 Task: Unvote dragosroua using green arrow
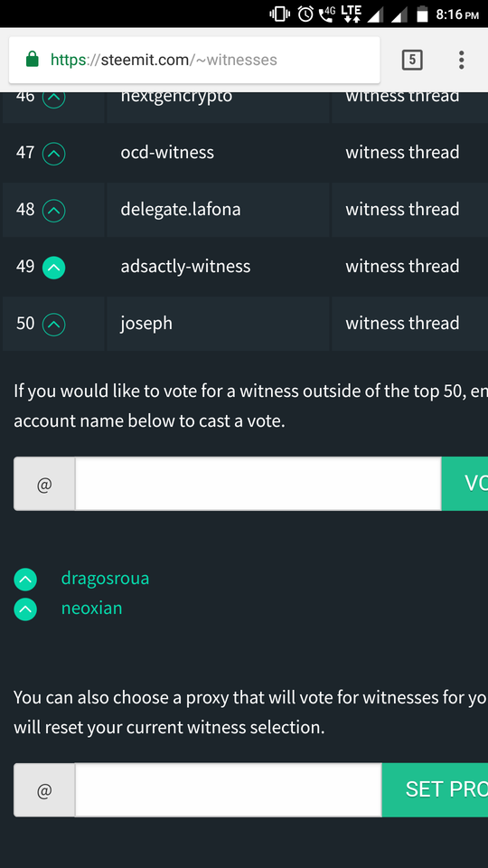click(25, 580)
